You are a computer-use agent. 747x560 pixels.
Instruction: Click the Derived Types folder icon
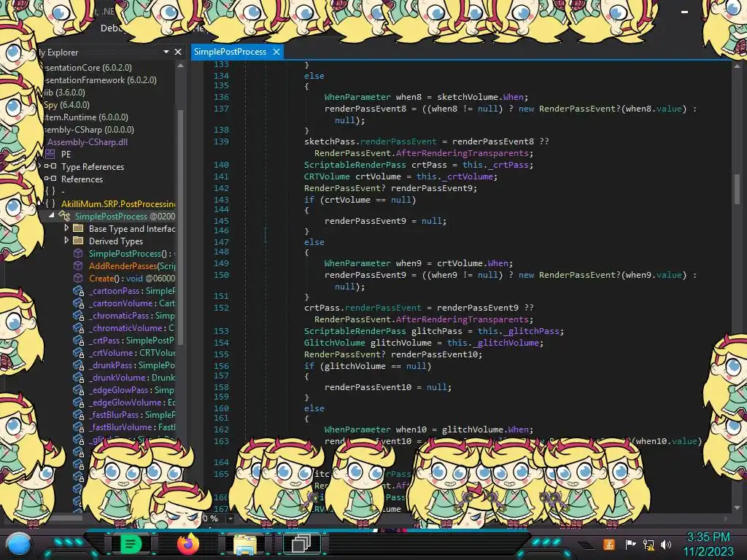pos(78,241)
